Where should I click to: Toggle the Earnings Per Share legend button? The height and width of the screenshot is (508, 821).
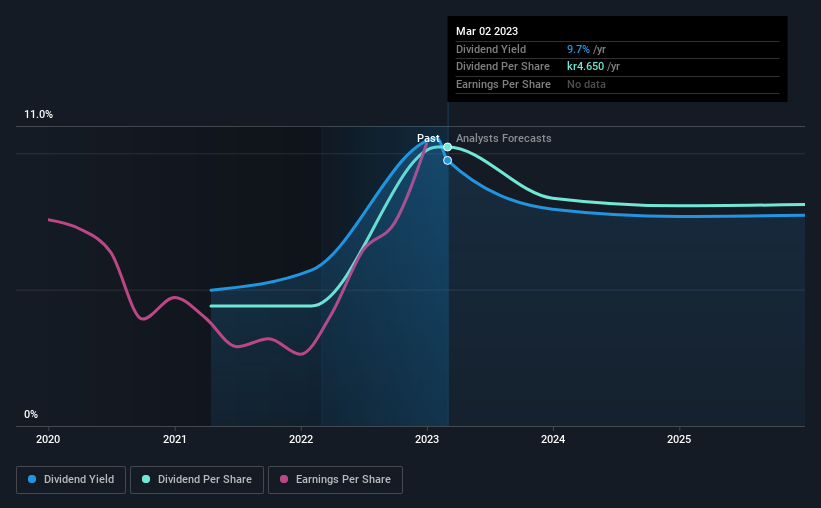pyautogui.click(x=335, y=480)
